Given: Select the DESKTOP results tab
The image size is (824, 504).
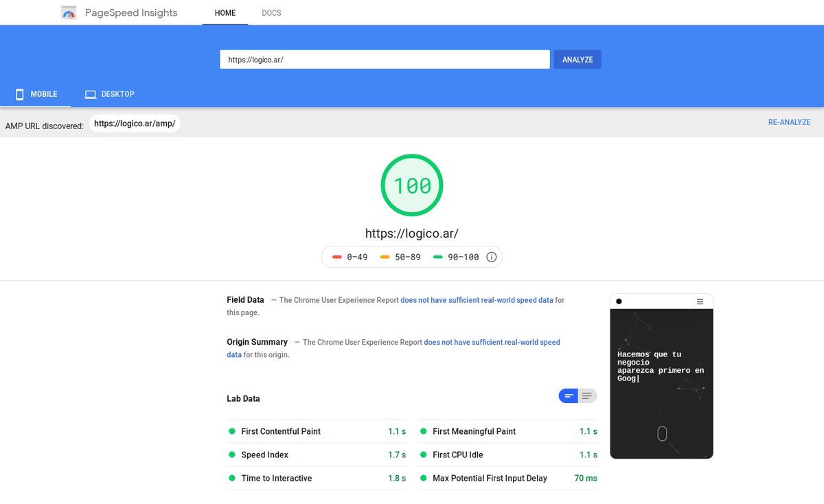Looking at the screenshot, I should [x=109, y=94].
